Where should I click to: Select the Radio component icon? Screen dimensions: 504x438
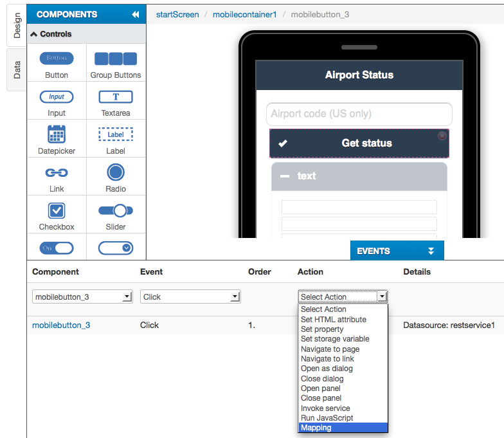click(116, 172)
